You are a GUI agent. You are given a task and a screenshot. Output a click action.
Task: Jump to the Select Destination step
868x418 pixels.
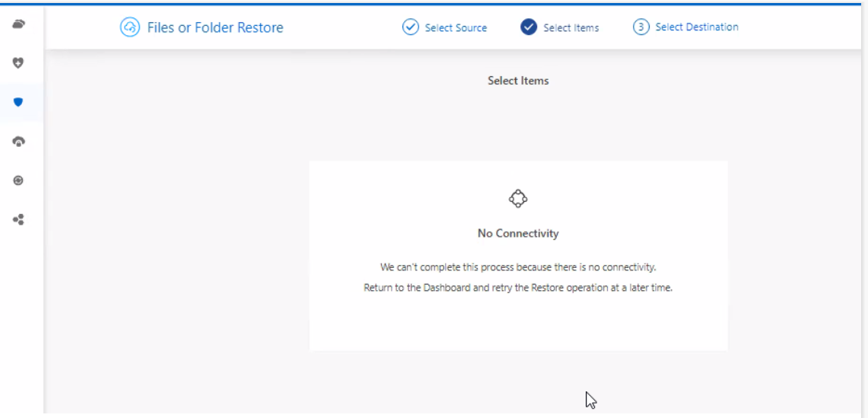point(696,27)
